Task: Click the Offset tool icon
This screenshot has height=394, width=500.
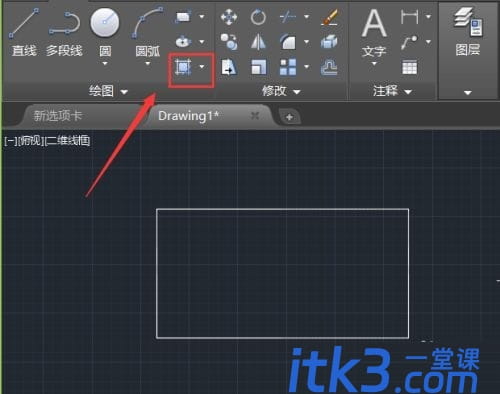Action: point(329,67)
